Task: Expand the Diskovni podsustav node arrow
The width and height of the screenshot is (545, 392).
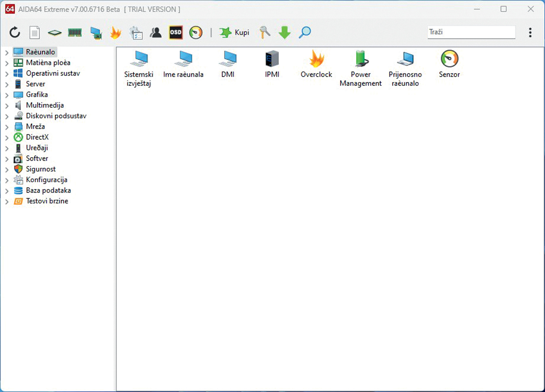Action: tap(7, 116)
